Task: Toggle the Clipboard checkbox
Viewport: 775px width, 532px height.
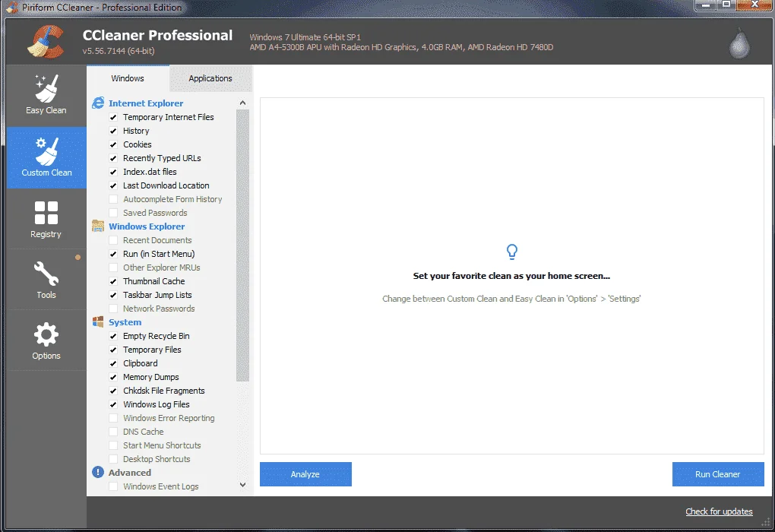Action: [113, 363]
